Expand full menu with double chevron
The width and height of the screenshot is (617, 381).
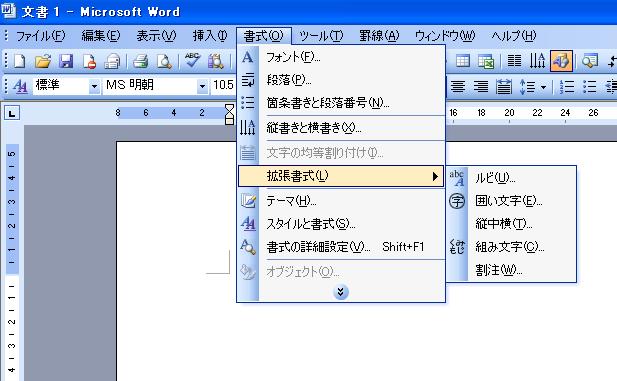[x=341, y=292]
